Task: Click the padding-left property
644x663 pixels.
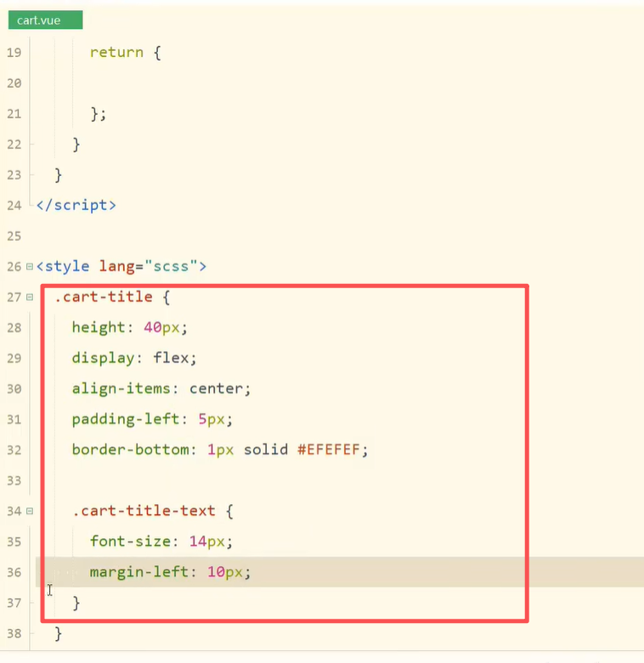Action: (126, 419)
